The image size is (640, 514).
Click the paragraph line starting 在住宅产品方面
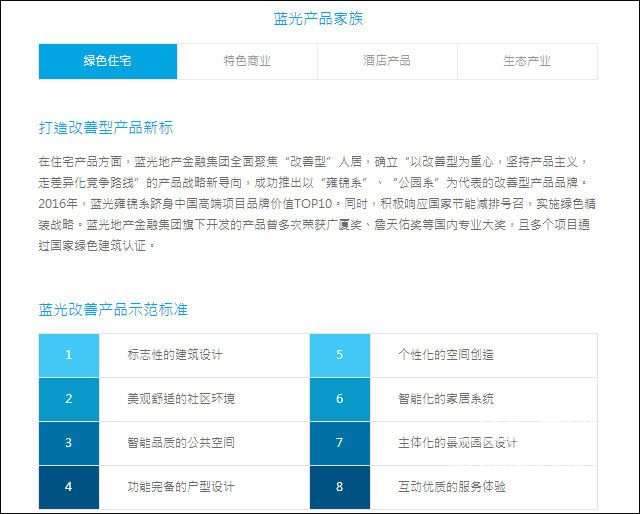(x=313, y=162)
